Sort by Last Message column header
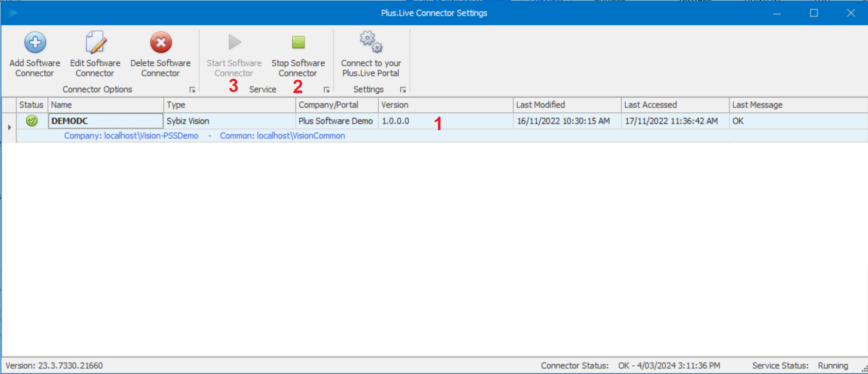This screenshot has height=374, width=868. pyautogui.click(x=799, y=105)
